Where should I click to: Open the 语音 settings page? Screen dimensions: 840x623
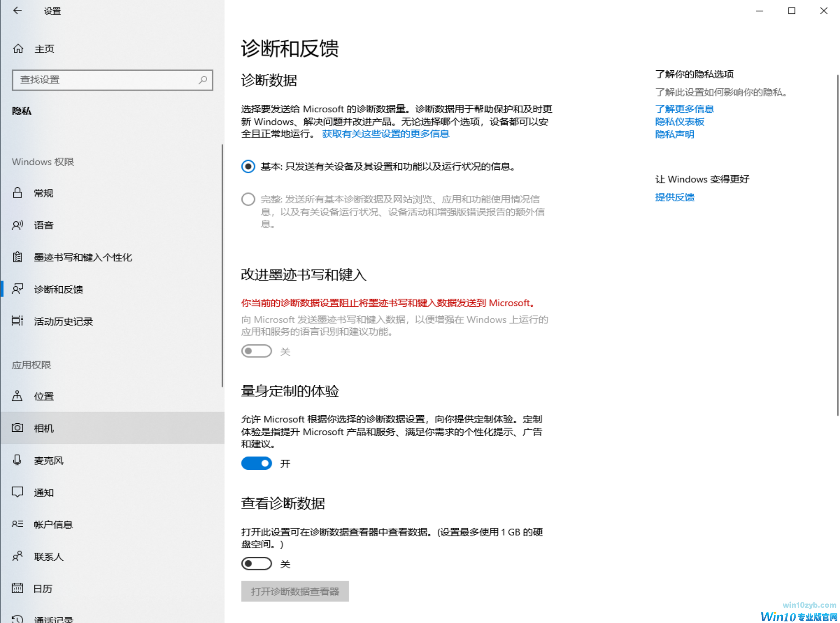(43, 225)
